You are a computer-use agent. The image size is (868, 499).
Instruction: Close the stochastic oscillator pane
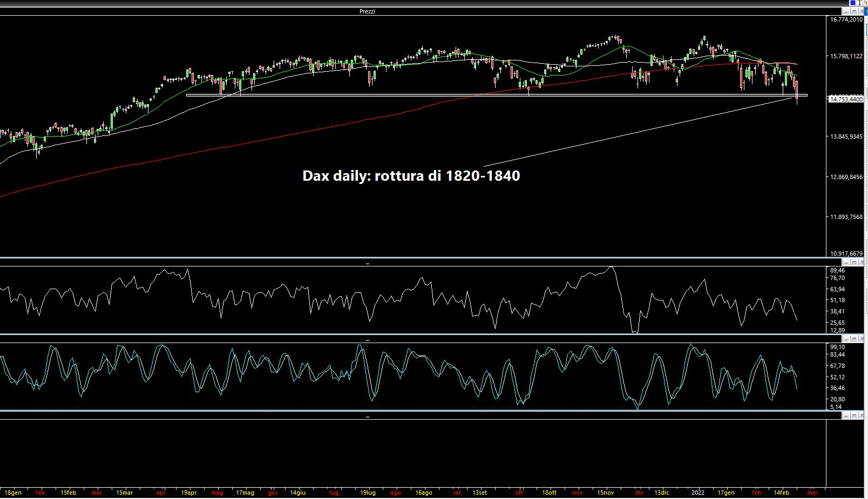pyautogui.click(x=862, y=339)
